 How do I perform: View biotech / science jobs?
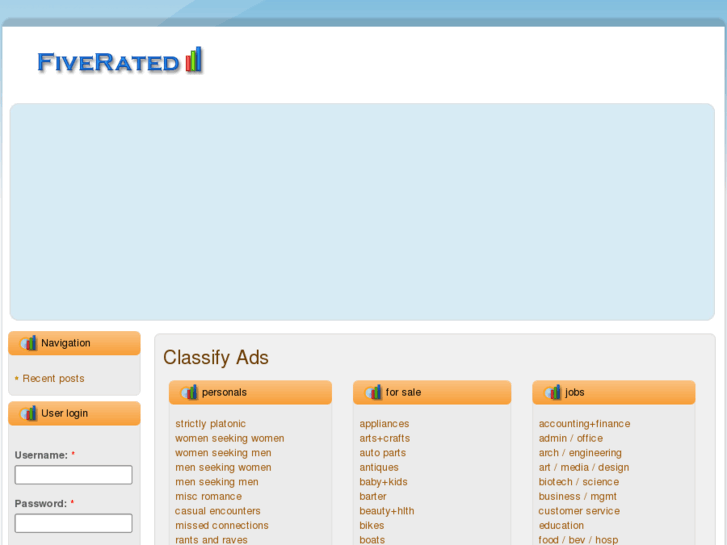tap(579, 482)
